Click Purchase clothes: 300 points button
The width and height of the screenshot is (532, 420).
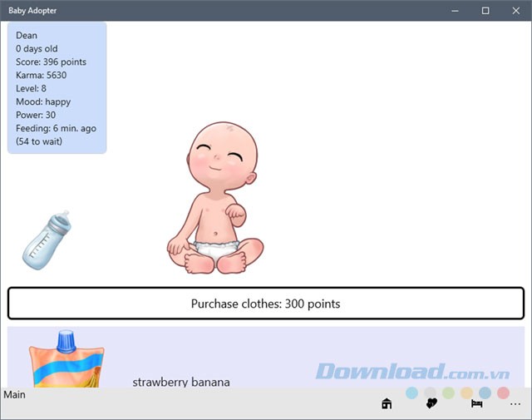coord(266,304)
